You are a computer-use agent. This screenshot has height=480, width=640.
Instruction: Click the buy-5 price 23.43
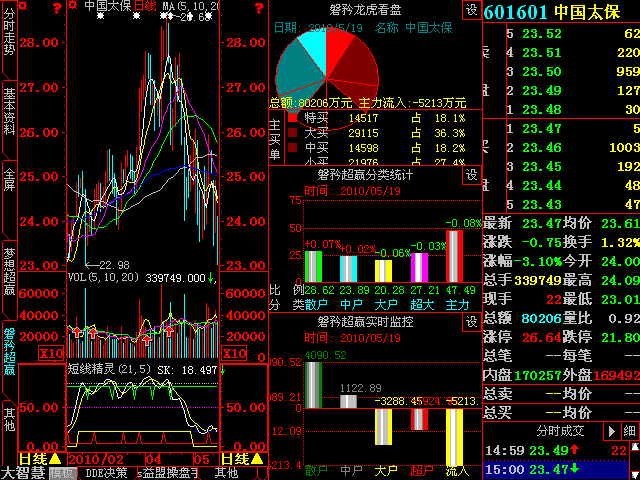coord(542,204)
